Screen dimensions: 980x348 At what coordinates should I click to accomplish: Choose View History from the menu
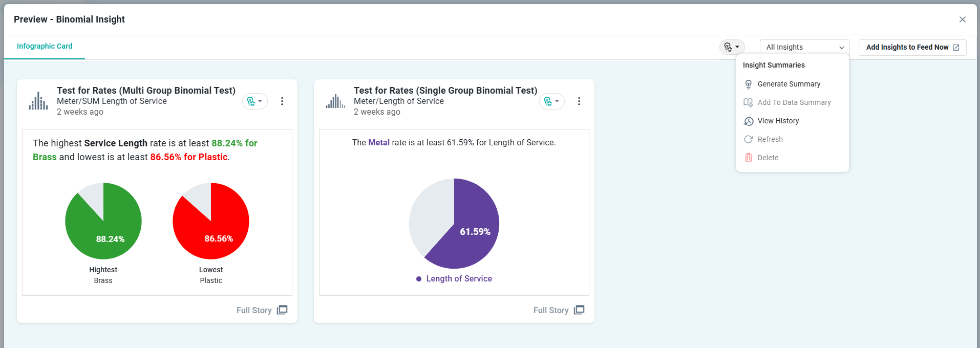pos(778,121)
